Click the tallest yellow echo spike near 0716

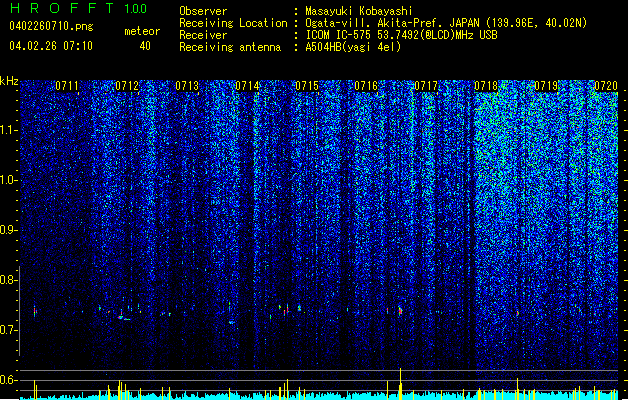[x=400, y=384]
